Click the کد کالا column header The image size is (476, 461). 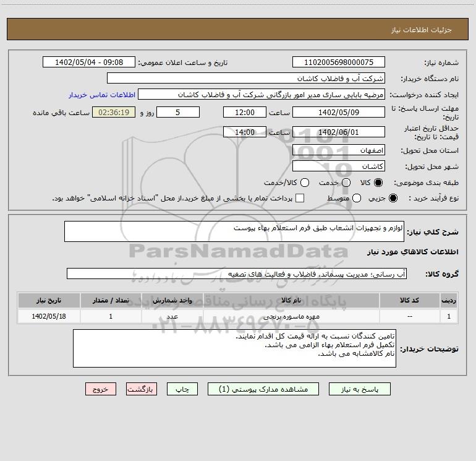point(409,301)
